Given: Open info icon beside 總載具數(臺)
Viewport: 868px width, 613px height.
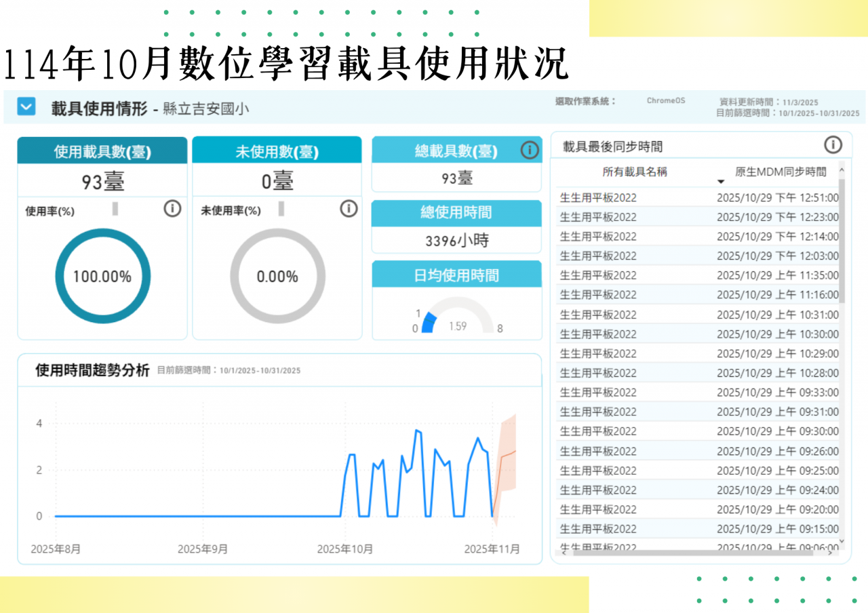Looking at the screenshot, I should (530, 150).
